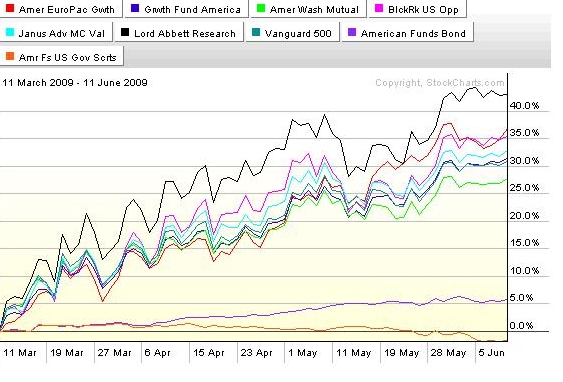563x382 pixels.
Task: Click the Amer EuroPac Gwth legend button
Action: (x=61, y=9)
